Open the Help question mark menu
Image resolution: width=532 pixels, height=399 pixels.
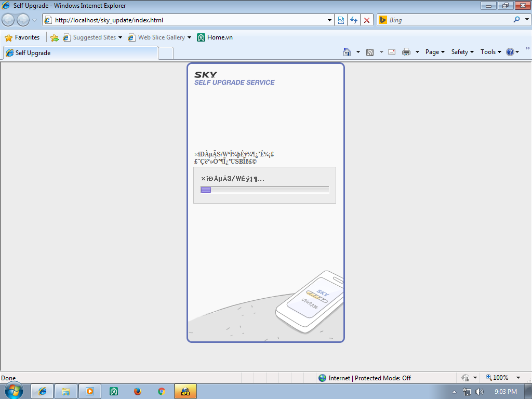[512, 52]
